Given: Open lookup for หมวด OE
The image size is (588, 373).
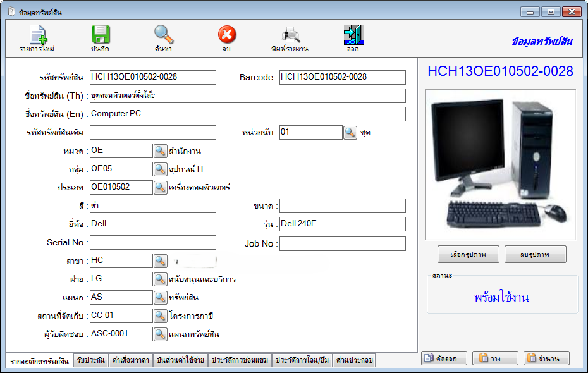Looking at the screenshot, I should pyautogui.click(x=160, y=150).
